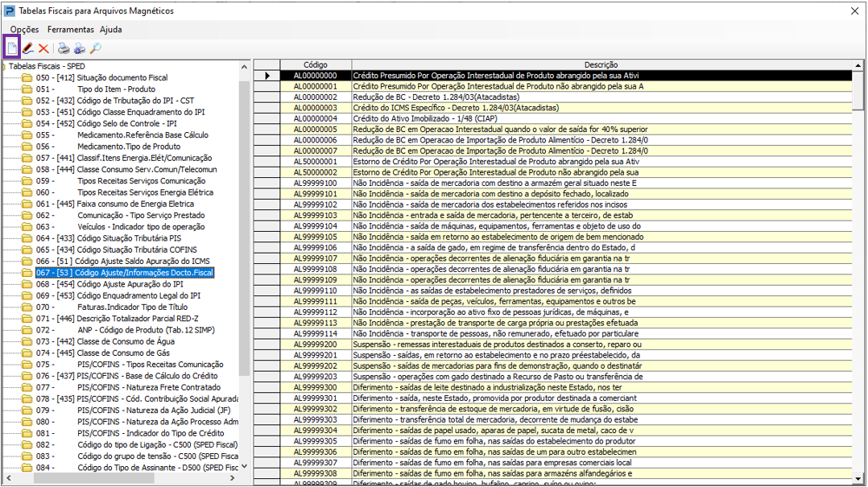
Task: Open the Ferramentas menu
Action: [70, 29]
